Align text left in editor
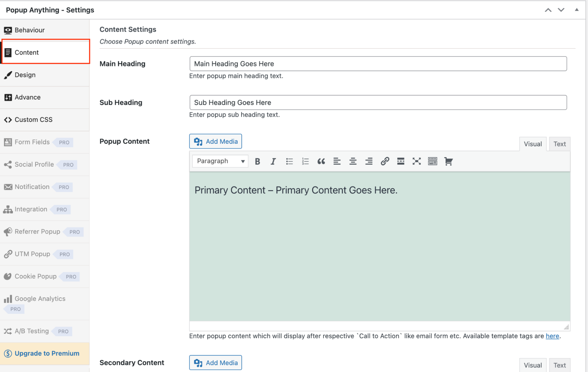Screen dimensions: 588x372 [x=337, y=161]
